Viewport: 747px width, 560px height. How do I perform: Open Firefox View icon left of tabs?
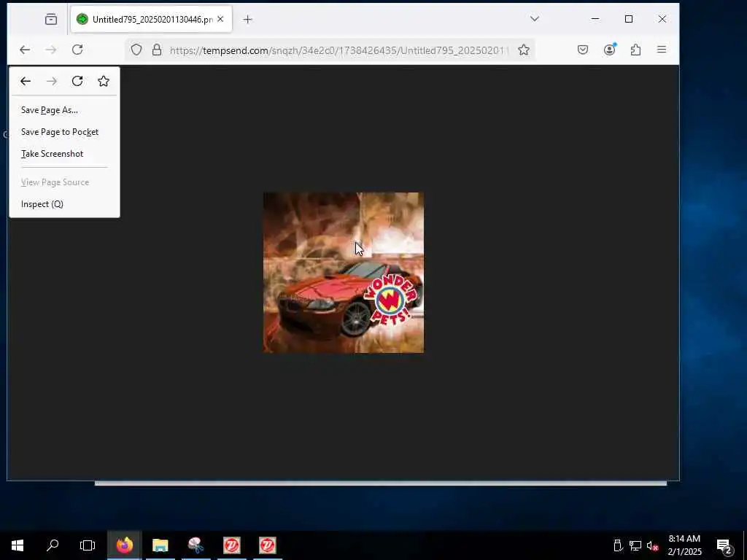coord(51,19)
